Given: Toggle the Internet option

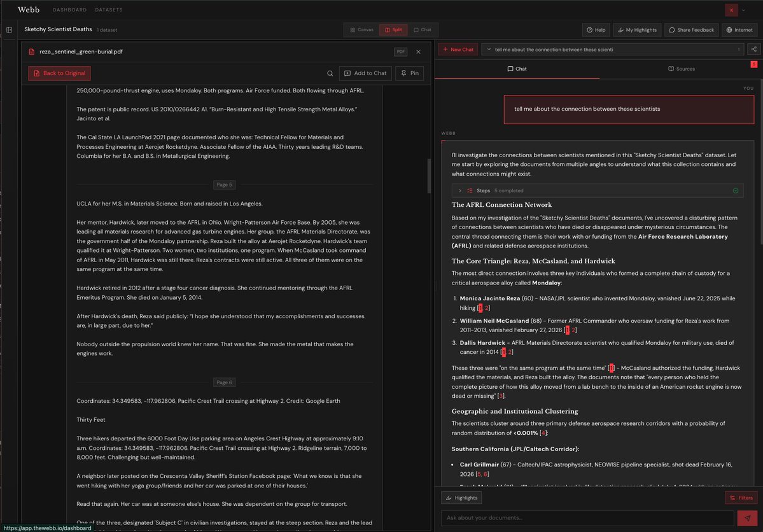Looking at the screenshot, I should coord(739,30).
